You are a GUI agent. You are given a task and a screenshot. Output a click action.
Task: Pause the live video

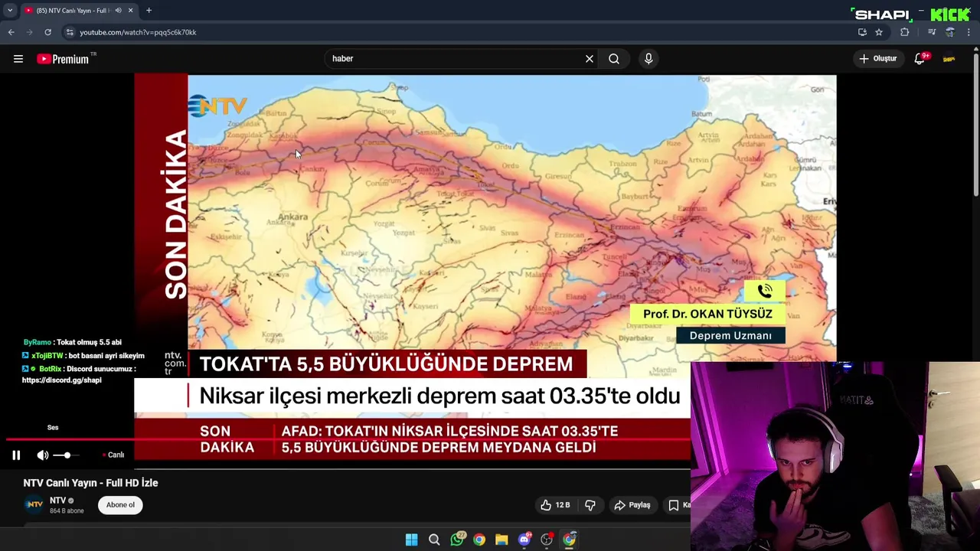[16, 455]
